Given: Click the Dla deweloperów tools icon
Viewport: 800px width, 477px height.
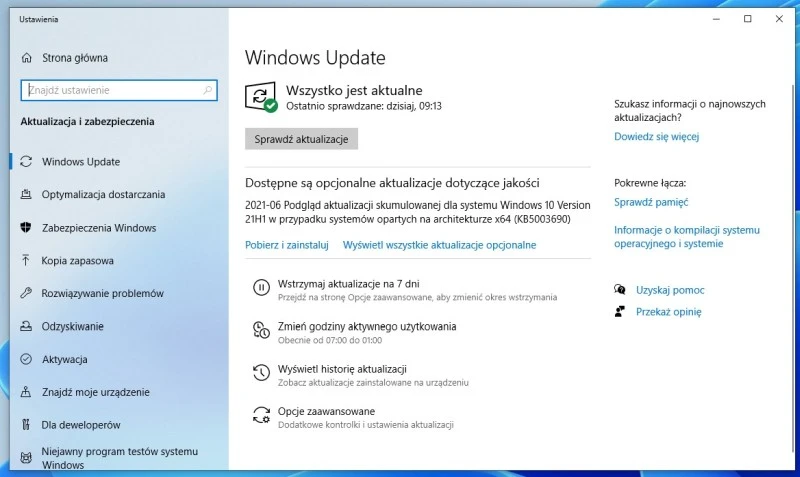Looking at the screenshot, I should tap(26, 424).
